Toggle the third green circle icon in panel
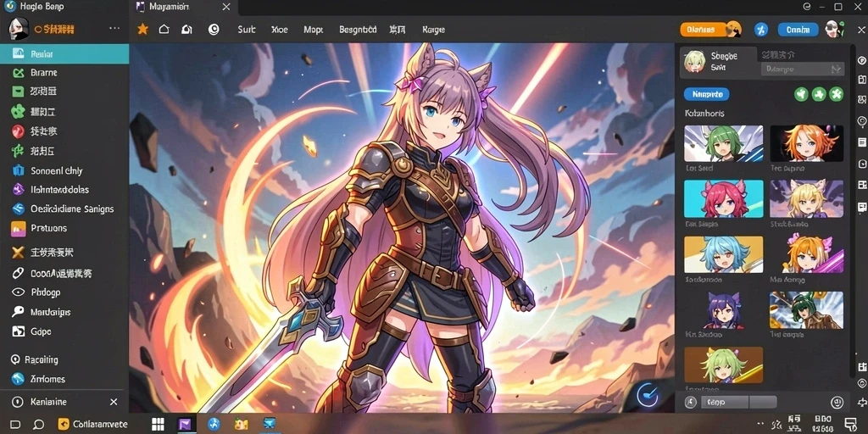Screen dimensions: 868x434 tap(837, 94)
